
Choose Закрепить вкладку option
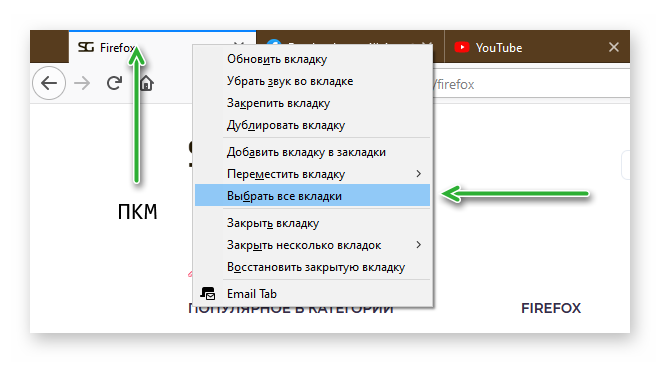[x=312, y=103]
